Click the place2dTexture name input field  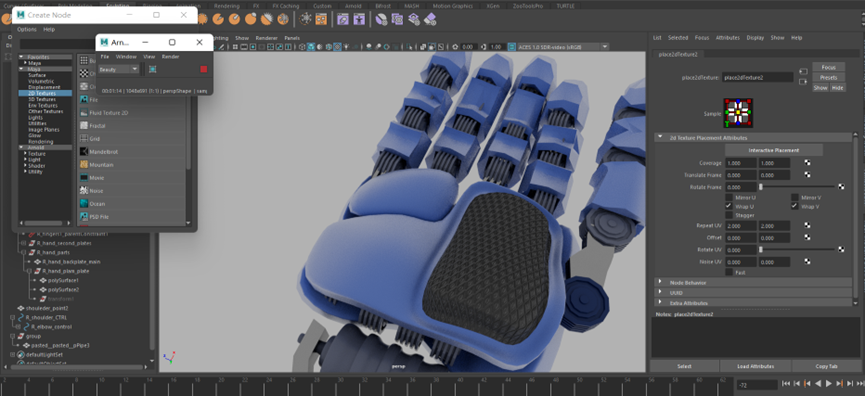(x=758, y=78)
